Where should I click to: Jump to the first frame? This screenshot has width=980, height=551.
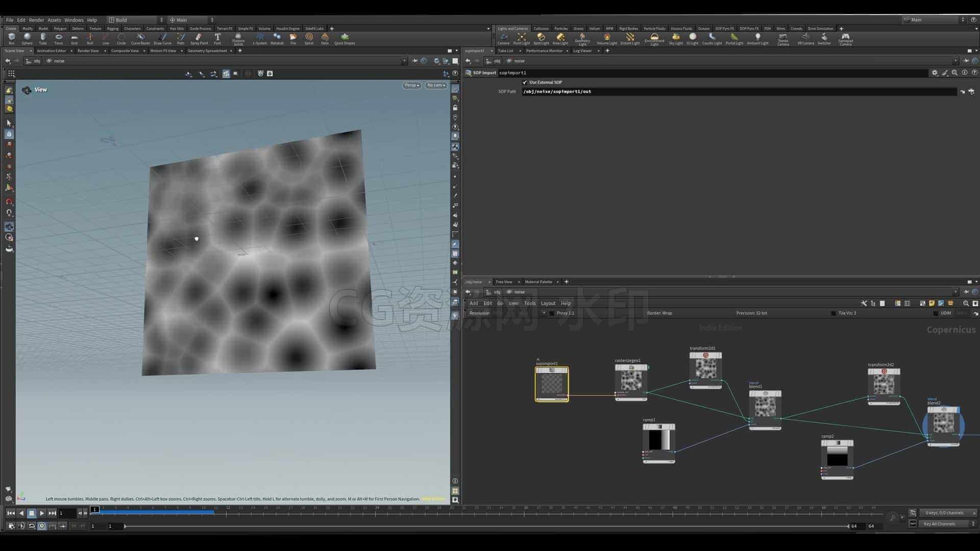click(x=11, y=513)
